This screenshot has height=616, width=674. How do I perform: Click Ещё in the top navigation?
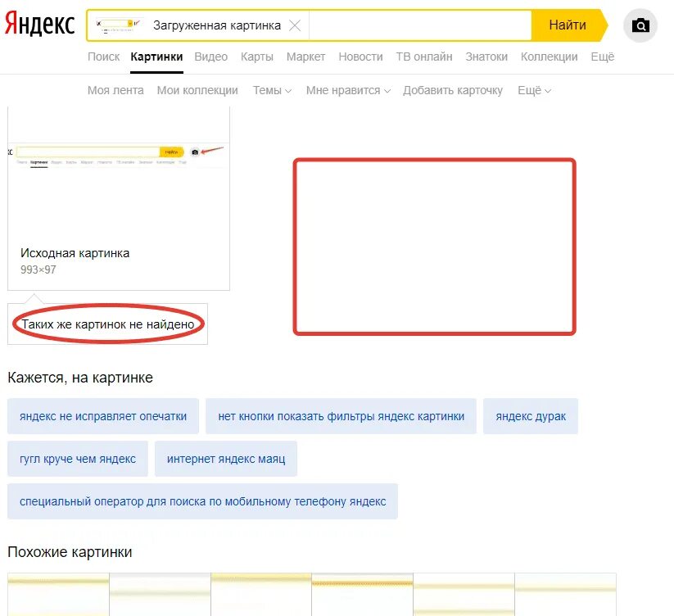tap(603, 57)
